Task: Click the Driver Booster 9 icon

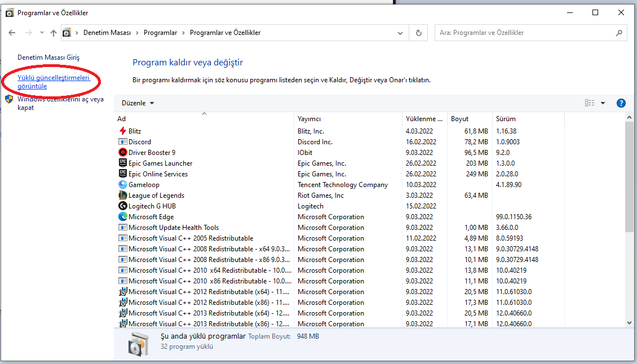Action: (123, 152)
